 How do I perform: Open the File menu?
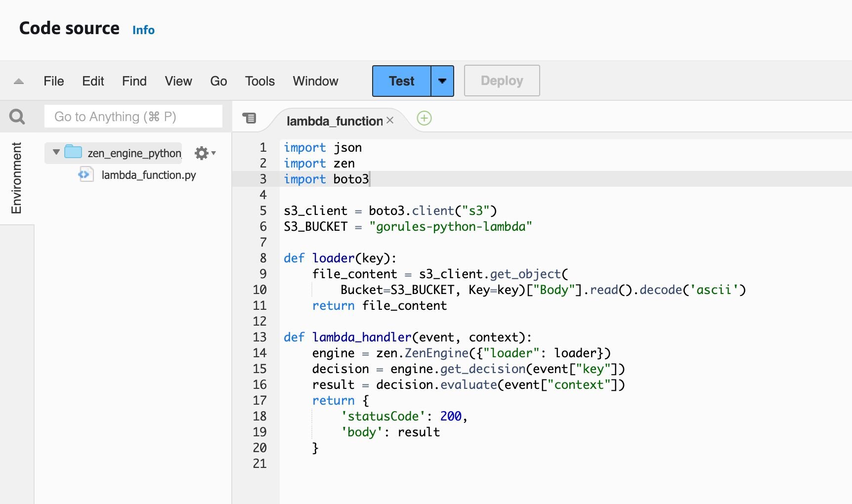click(x=53, y=81)
